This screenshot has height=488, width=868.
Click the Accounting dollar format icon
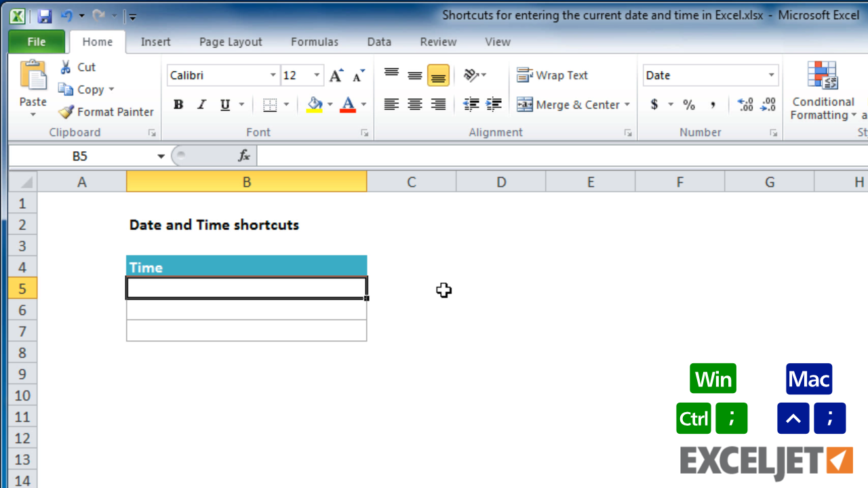654,104
